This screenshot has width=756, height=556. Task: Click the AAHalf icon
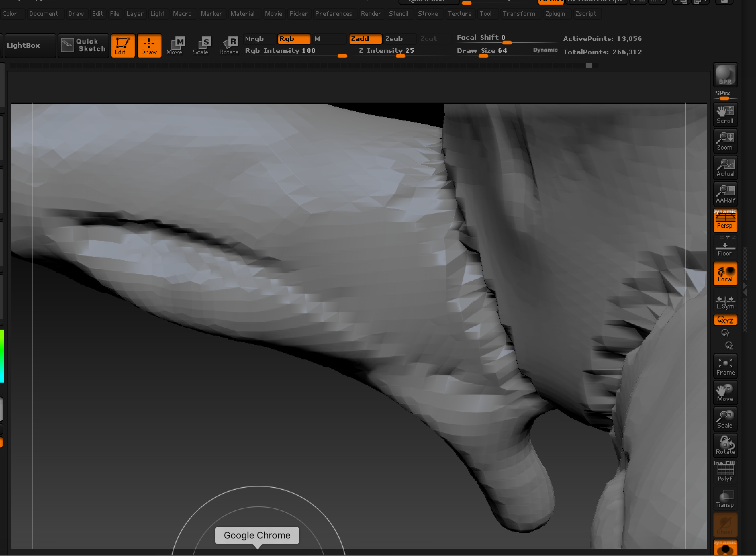[x=725, y=194]
